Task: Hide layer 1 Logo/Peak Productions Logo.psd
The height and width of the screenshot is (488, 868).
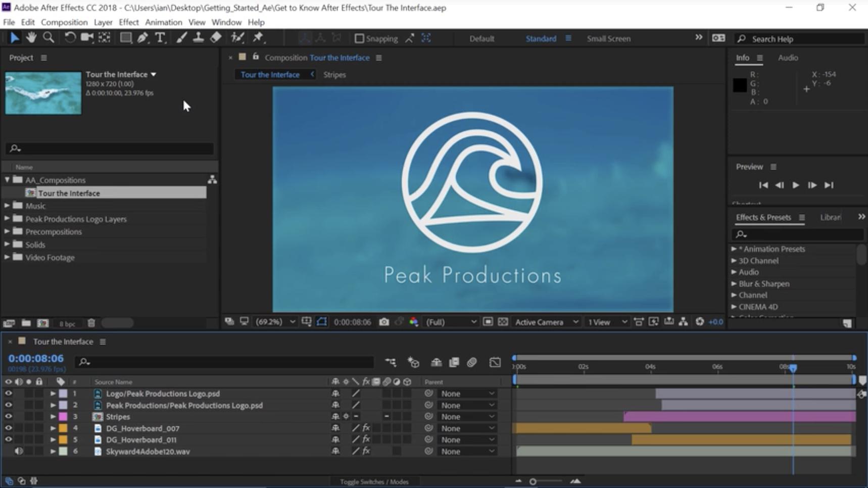Action: (x=8, y=394)
